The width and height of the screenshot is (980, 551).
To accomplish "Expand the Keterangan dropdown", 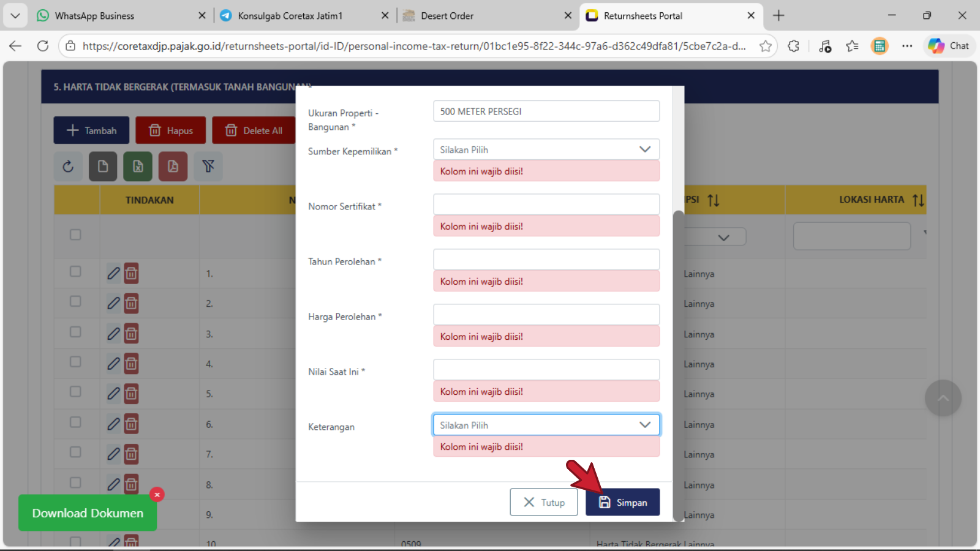I will [546, 425].
